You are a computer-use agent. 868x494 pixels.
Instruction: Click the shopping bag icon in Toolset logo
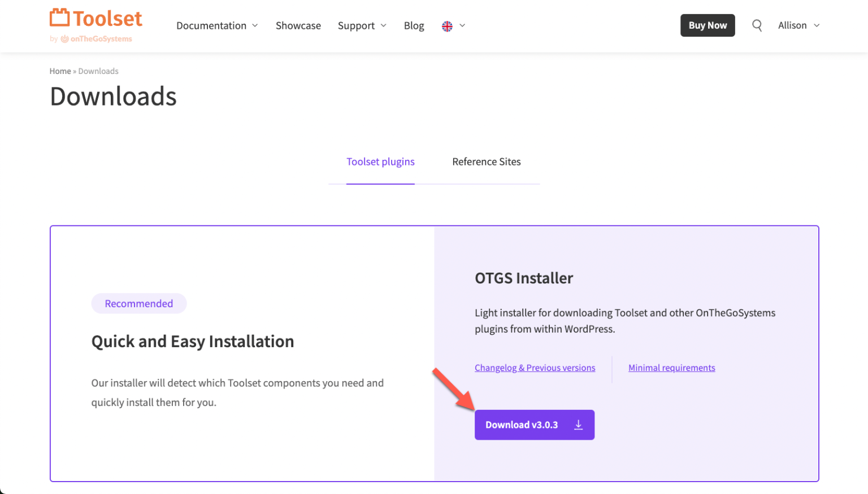(x=59, y=17)
